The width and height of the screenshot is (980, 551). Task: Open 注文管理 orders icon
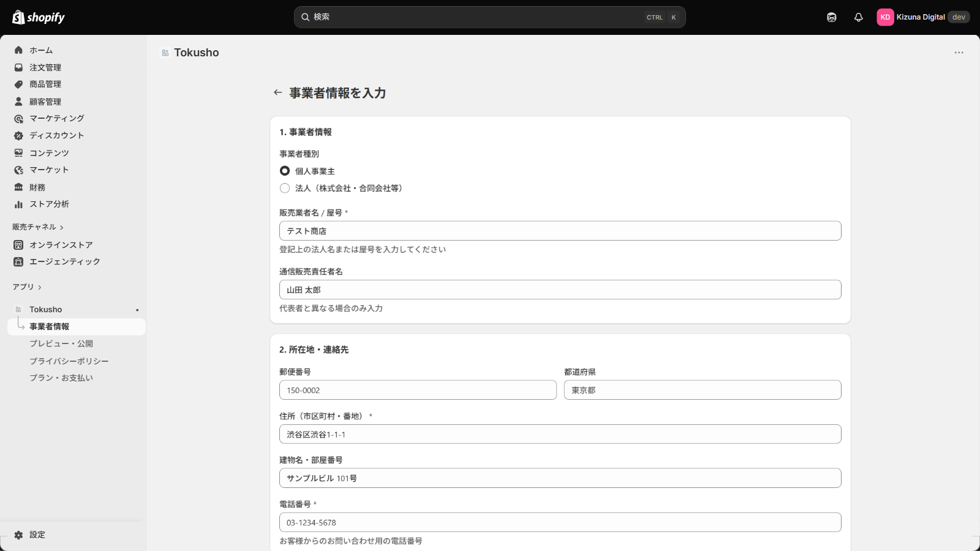pos(18,67)
